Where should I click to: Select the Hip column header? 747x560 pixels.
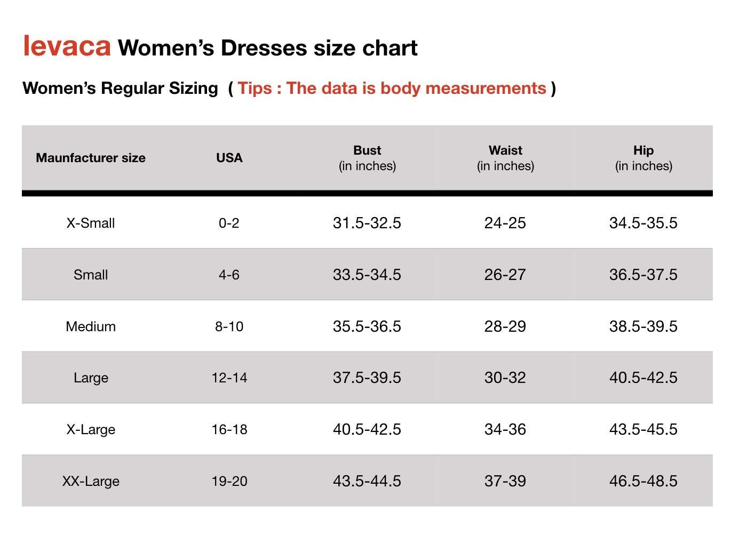643,158
